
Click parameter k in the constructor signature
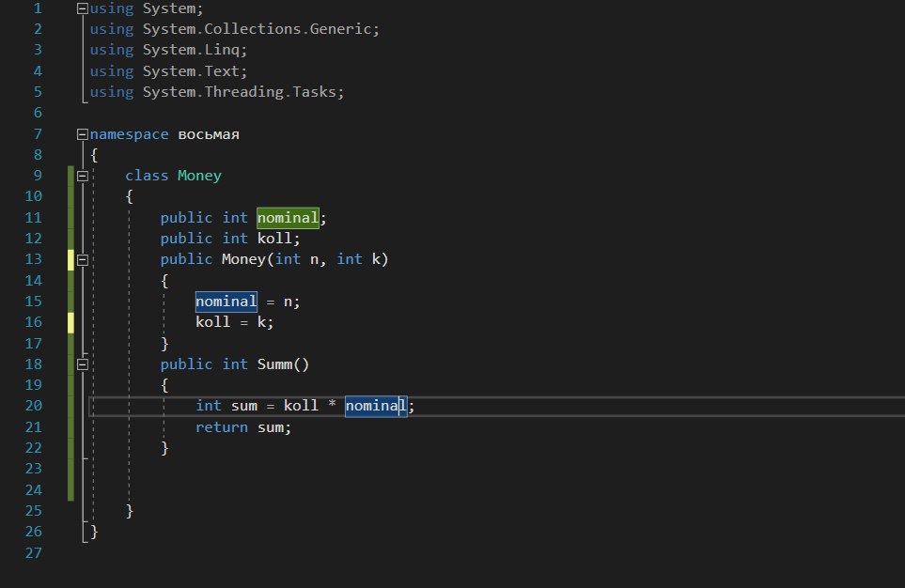coord(376,259)
